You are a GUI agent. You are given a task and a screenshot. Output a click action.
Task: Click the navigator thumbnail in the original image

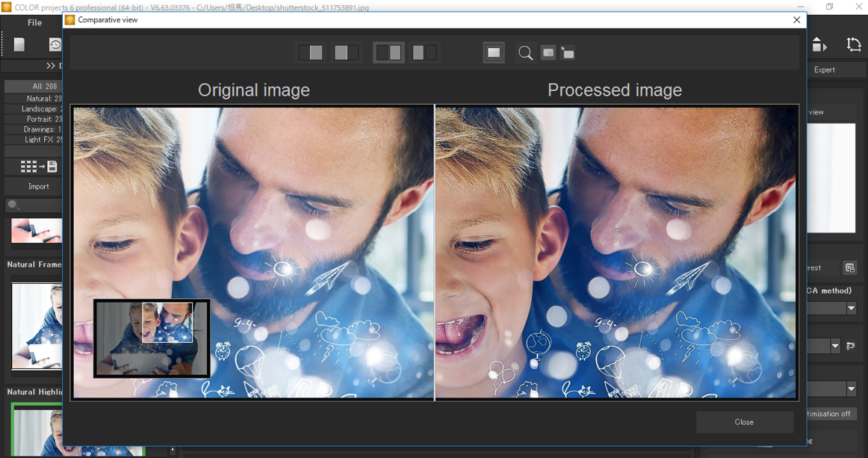click(152, 338)
